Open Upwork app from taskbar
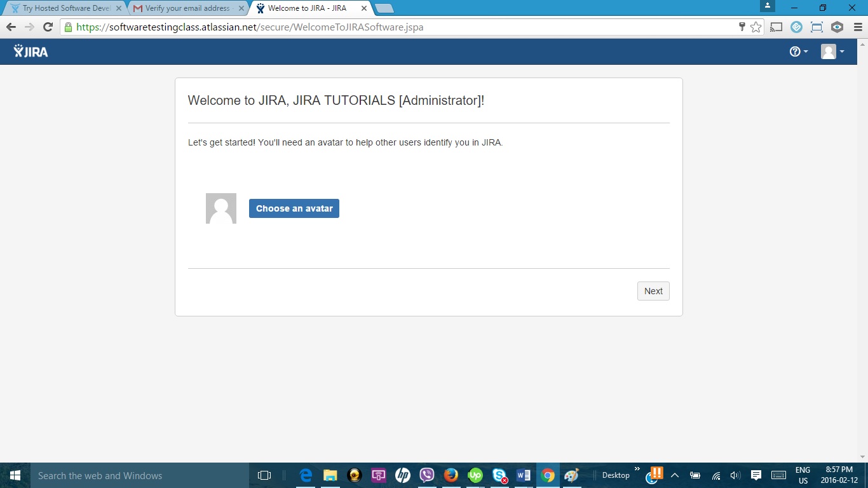The height and width of the screenshot is (488, 868). pyautogui.click(x=475, y=475)
